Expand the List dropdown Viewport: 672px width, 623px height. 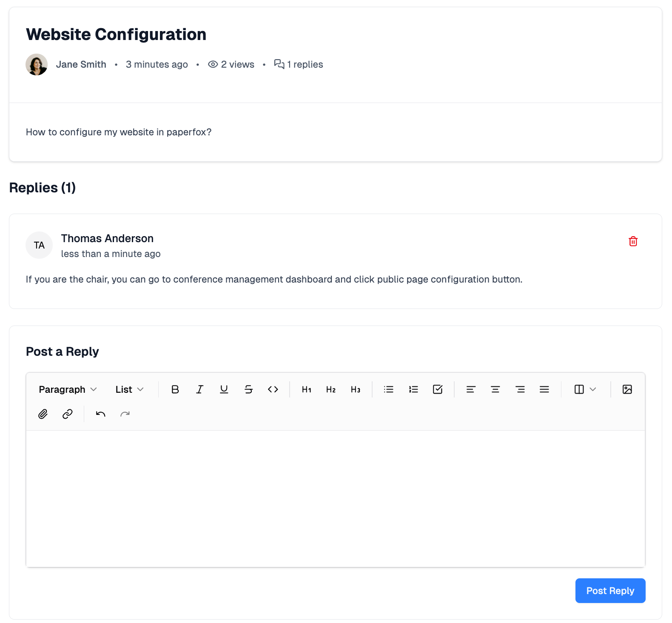[x=129, y=389]
